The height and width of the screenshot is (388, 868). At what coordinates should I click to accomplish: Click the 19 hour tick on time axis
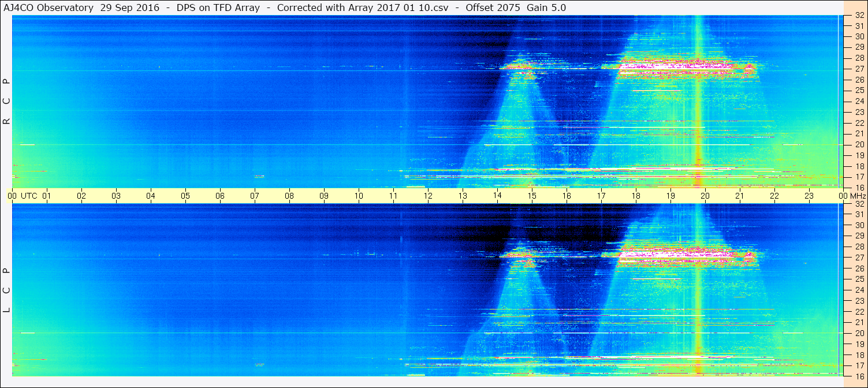(x=670, y=196)
